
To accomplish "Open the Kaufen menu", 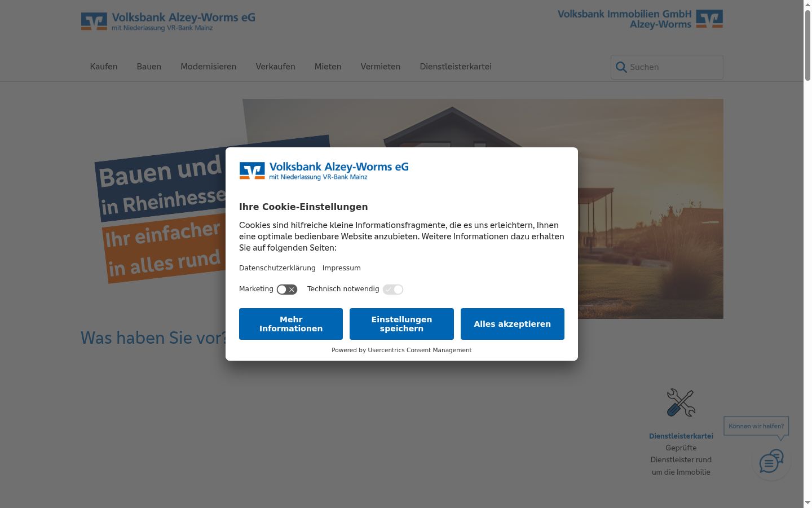I will tap(104, 67).
